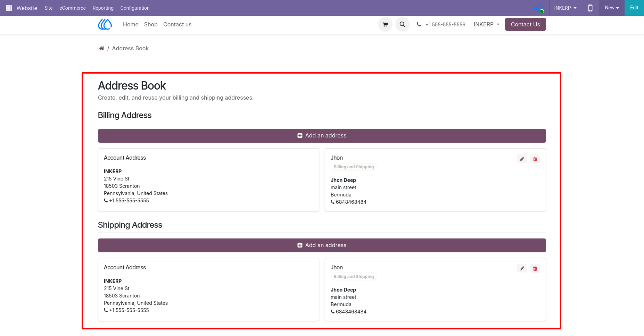Add an address under Billing Address
The width and height of the screenshot is (644, 336).
tap(322, 136)
